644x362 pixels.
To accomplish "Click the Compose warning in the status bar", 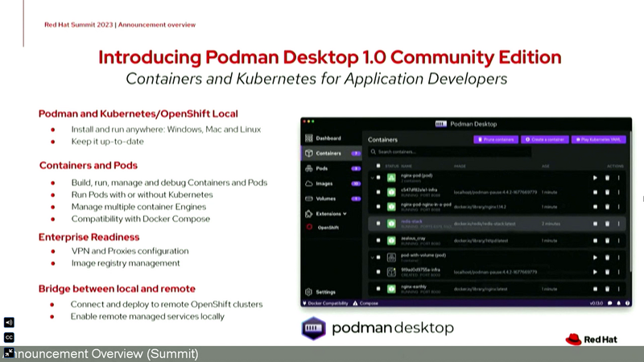I will 365,303.
